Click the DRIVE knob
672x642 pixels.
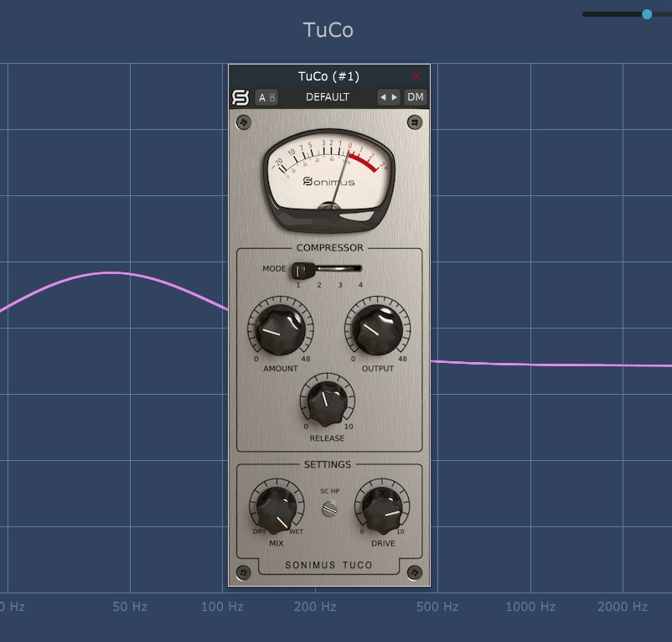382,509
